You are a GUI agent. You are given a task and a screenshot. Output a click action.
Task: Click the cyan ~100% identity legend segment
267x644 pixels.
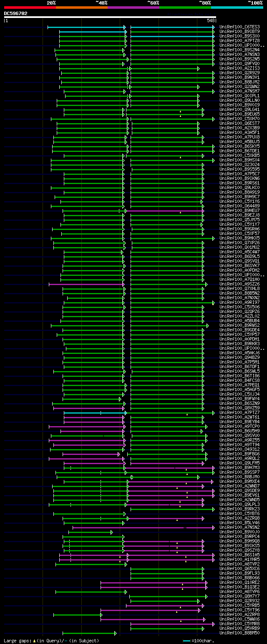pyautogui.click(x=237, y=8)
